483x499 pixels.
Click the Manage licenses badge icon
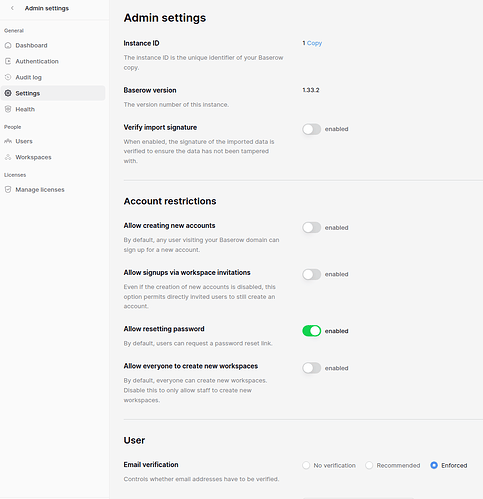pyautogui.click(x=8, y=190)
